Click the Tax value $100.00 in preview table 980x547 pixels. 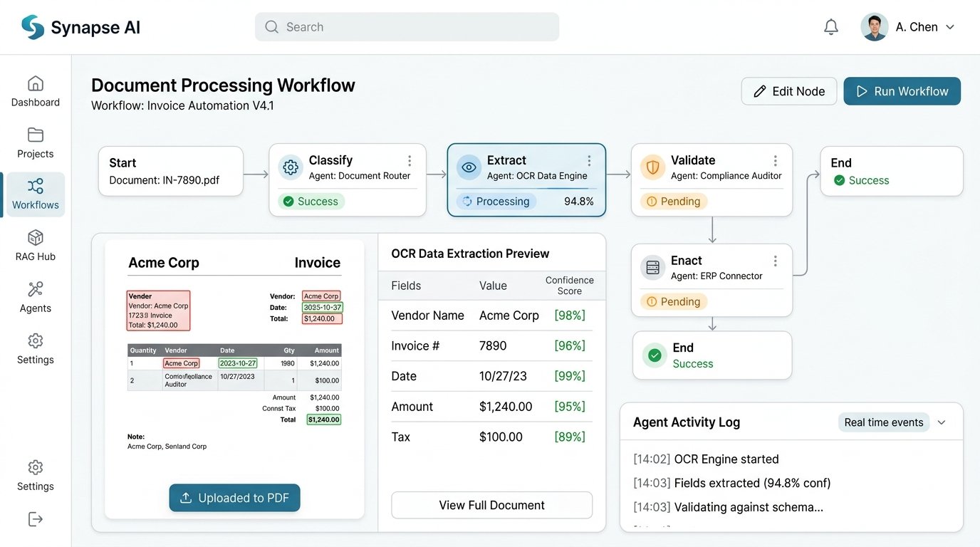point(501,437)
